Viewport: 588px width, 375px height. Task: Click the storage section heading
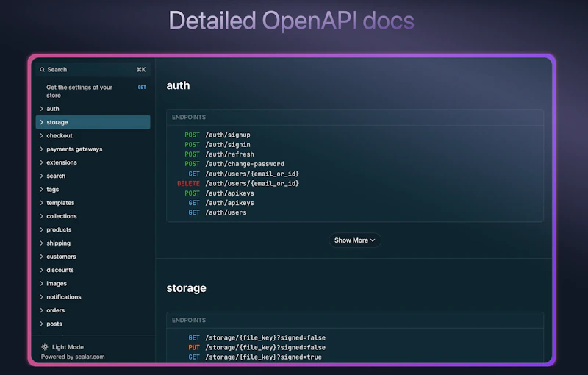[x=187, y=288]
